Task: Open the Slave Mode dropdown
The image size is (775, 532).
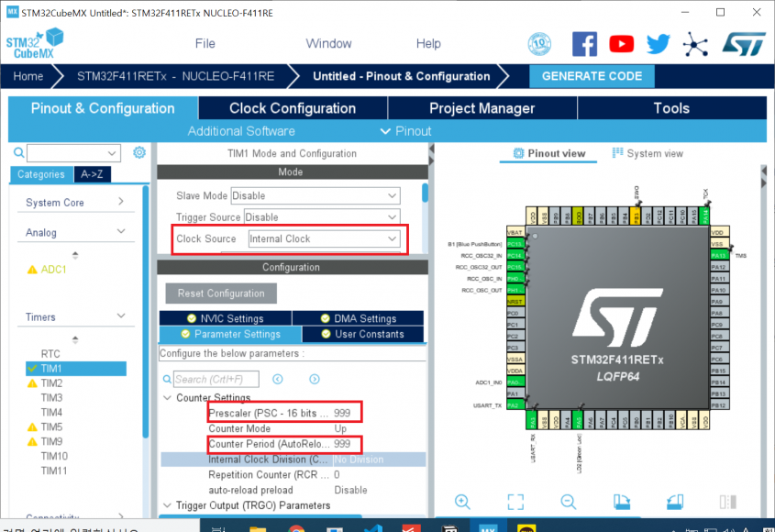Action: 316,195
